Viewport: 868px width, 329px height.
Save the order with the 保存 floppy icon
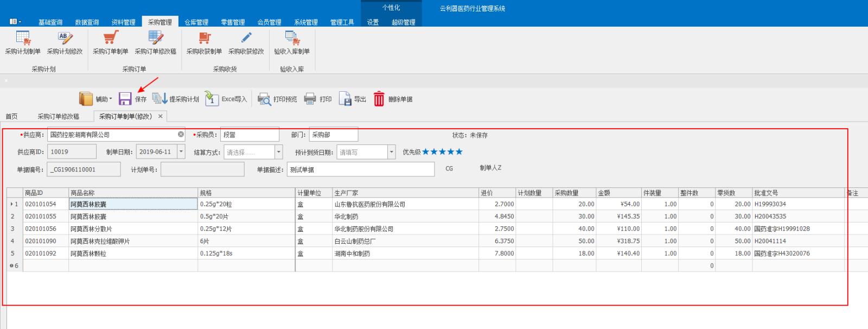tap(125, 99)
